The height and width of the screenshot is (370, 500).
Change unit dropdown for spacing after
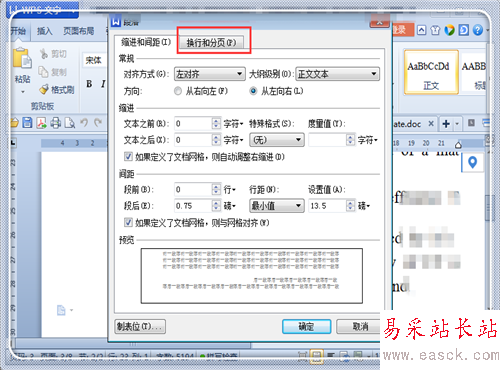(230, 206)
